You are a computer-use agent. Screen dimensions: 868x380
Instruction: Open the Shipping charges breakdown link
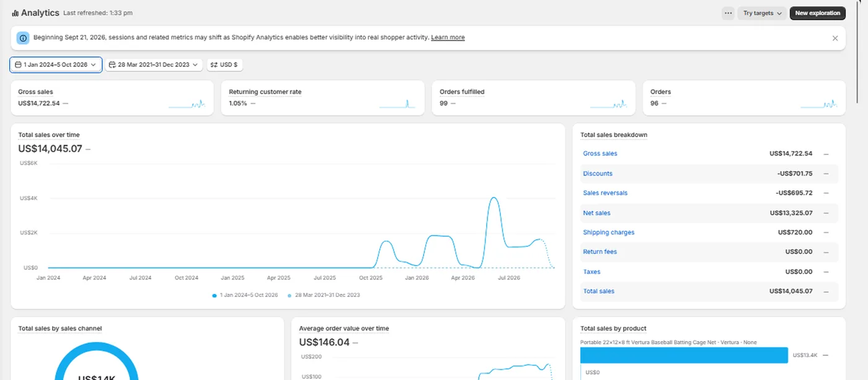pyautogui.click(x=609, y=232)
